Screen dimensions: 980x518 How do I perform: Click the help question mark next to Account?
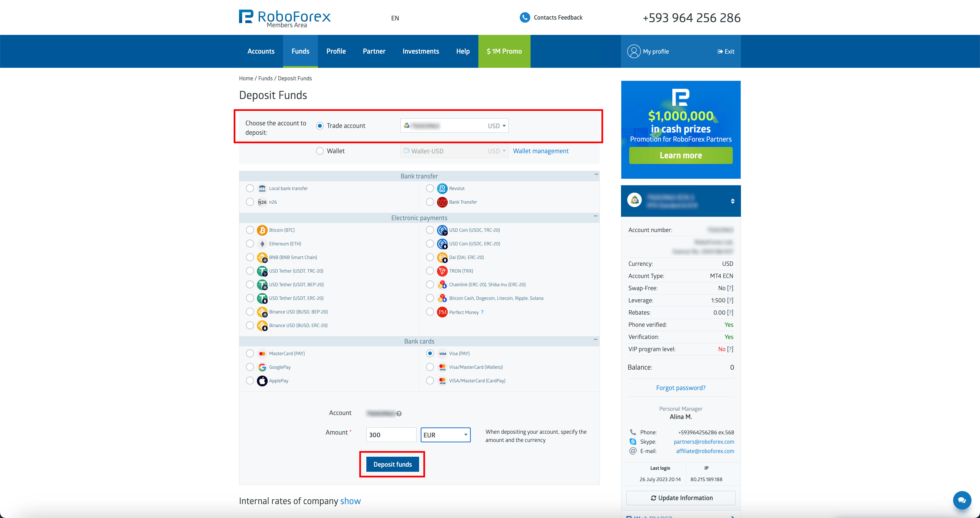pyautogui.click(x=399, y=414)
